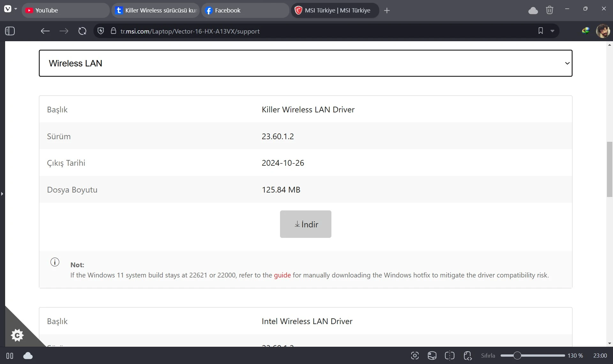Viewport: 613px width, 364px height.
Task: Click the 23:00 clock in status bar
Action: click(600, 356)
